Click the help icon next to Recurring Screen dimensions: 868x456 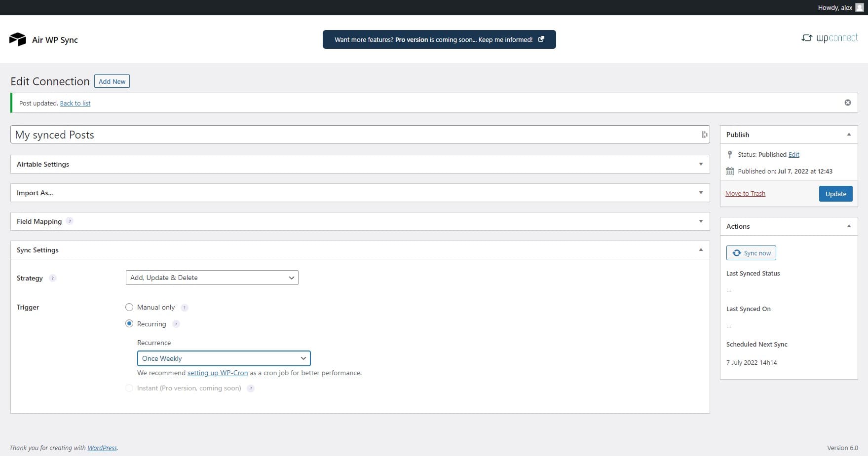click(x=176, y=324)
